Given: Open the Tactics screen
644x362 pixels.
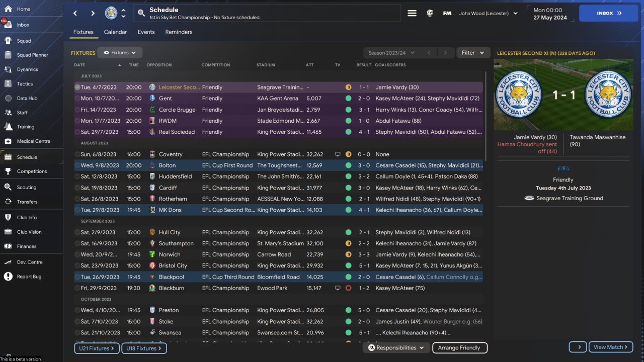Looking at the screenshot, I should [x=32, y=83].
